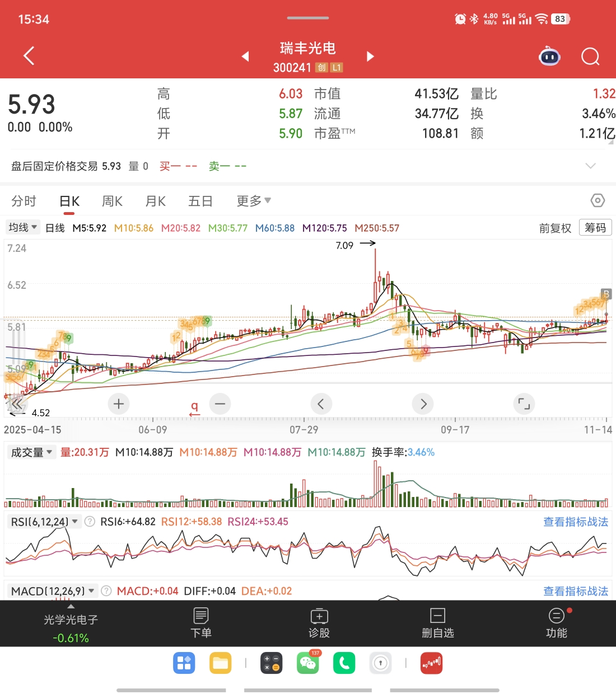
Task: Tap the 量:20.31万 volume reading
Action: 85,452
